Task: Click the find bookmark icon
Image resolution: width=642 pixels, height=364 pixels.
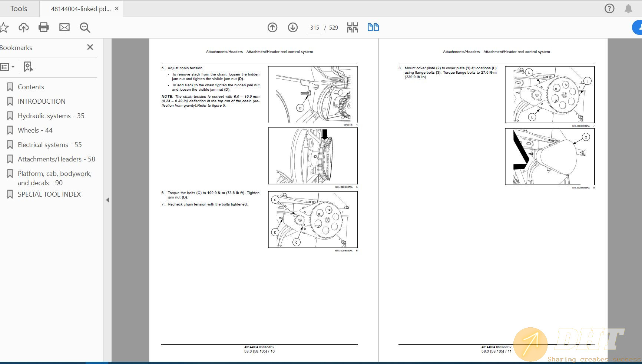Action: click(28, 67)
